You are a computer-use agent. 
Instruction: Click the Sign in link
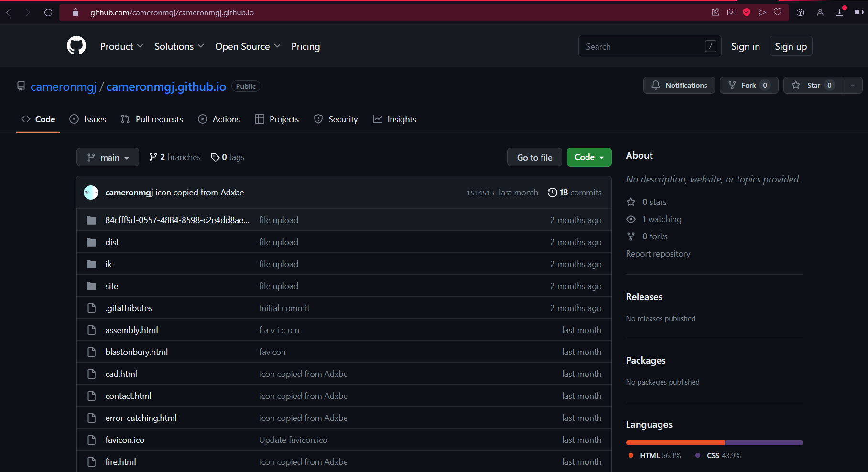coord(745,46)
